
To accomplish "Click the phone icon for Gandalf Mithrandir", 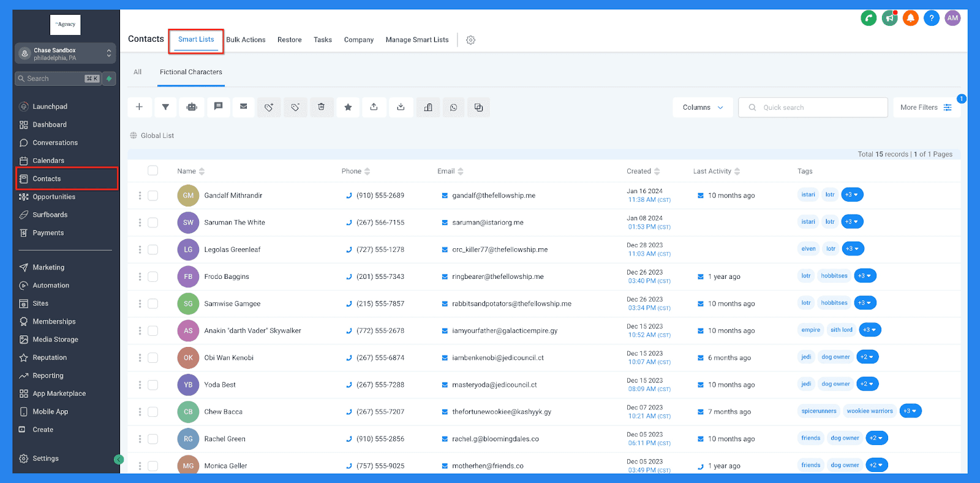I will [x=349, y=196].
